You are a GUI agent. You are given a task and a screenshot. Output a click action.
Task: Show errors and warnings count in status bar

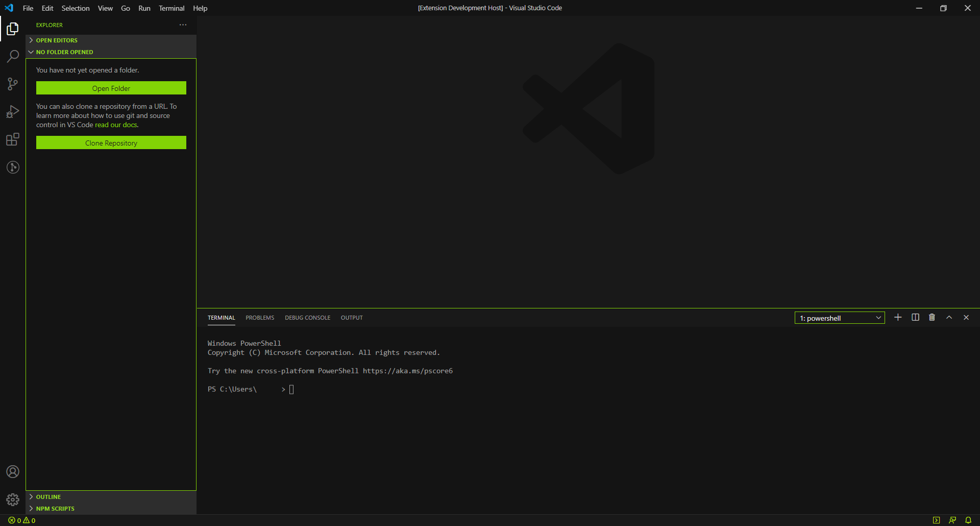(21, 520)
